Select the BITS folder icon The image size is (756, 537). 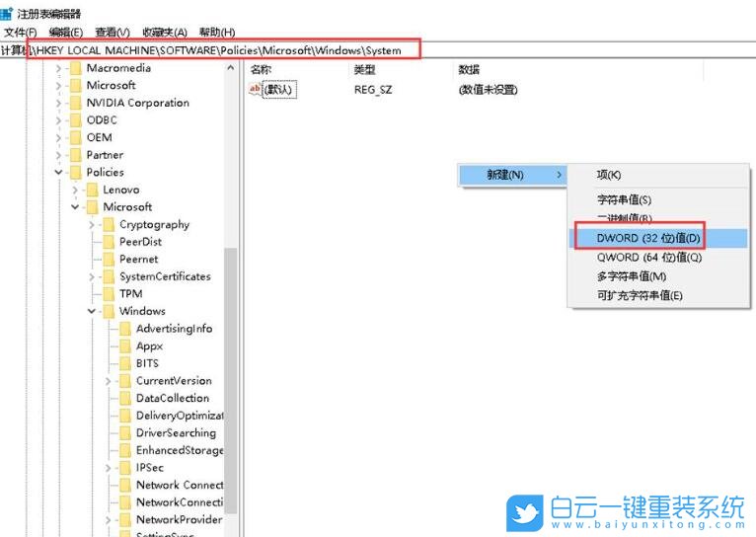click(x=125, y=363)
